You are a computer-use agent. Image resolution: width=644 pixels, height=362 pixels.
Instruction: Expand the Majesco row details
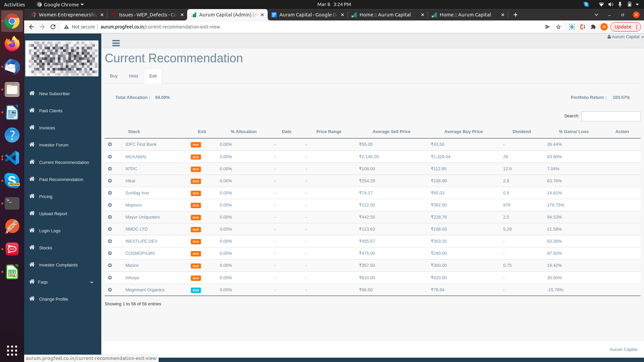click(x=110, y=205)
